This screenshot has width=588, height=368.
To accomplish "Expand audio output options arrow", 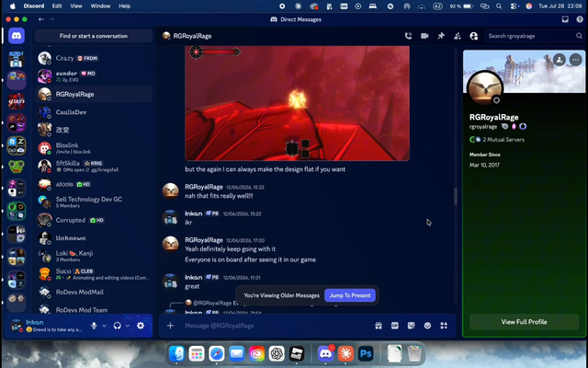I will pos(128,326).
